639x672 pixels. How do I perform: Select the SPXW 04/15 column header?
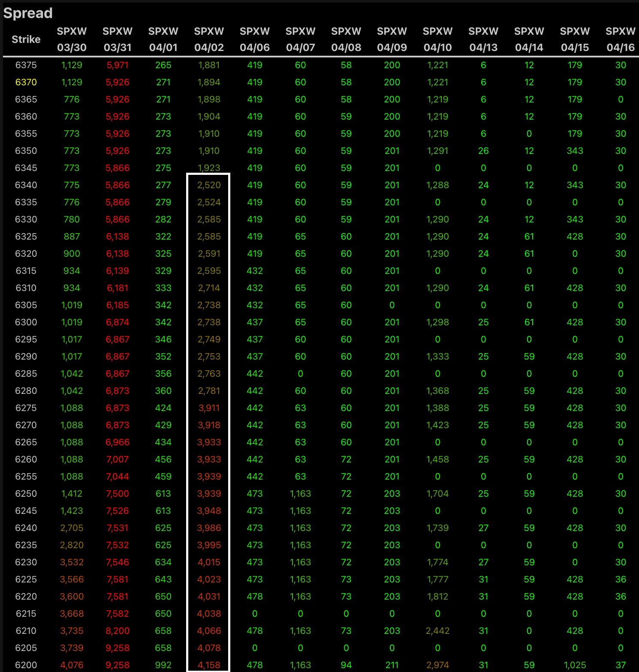(x=575, y=39)
